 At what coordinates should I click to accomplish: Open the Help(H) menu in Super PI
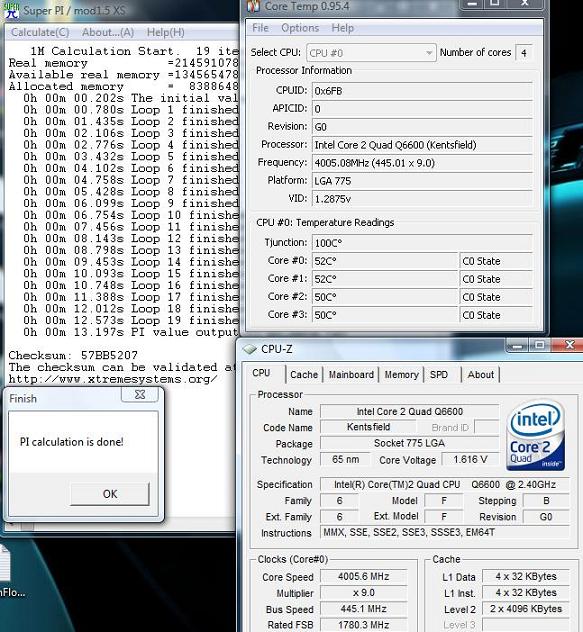(165, 32)
